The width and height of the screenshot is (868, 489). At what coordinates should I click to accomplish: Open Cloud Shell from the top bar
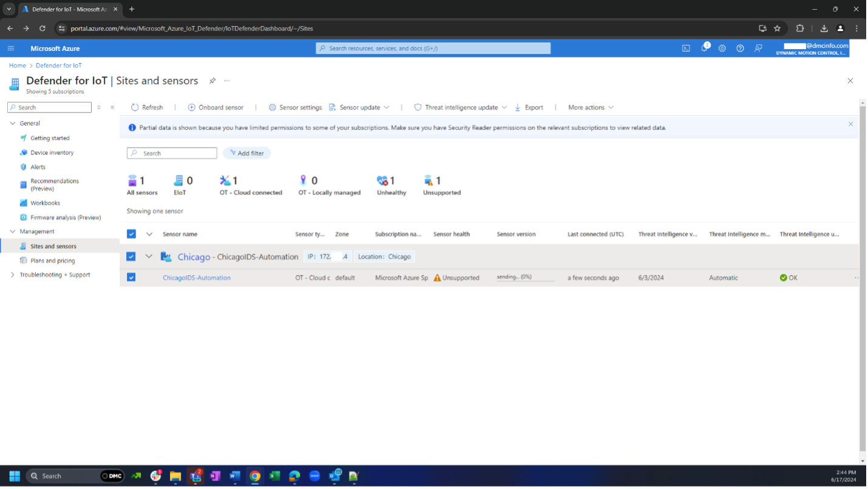pos(686,49)
